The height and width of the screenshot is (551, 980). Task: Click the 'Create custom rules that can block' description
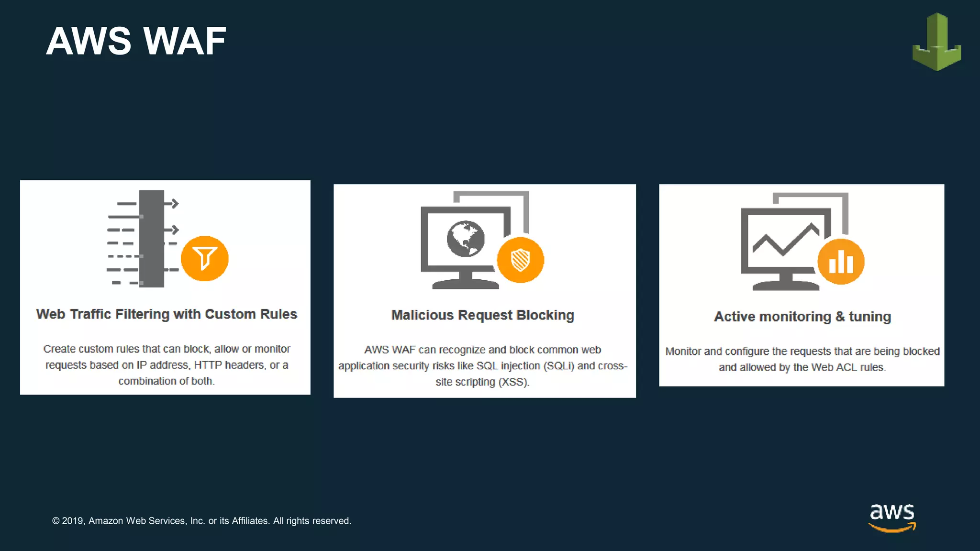pyautogui.click(x=167, y=365)
